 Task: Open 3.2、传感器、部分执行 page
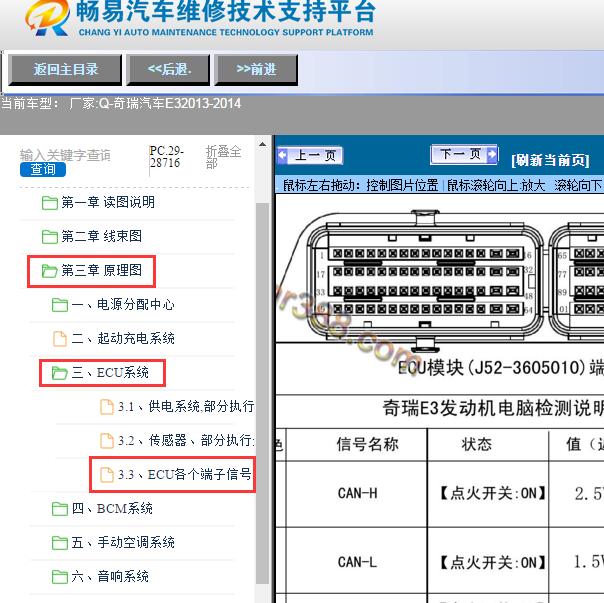186,440
